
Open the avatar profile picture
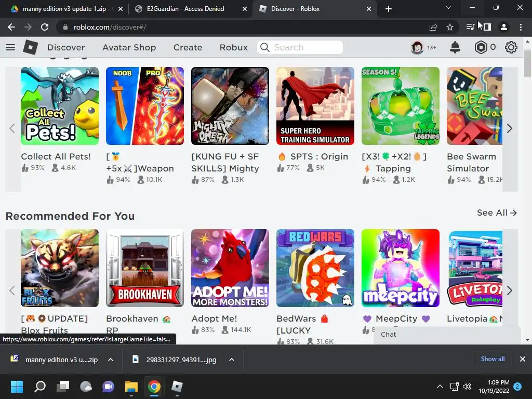(417, 47)
